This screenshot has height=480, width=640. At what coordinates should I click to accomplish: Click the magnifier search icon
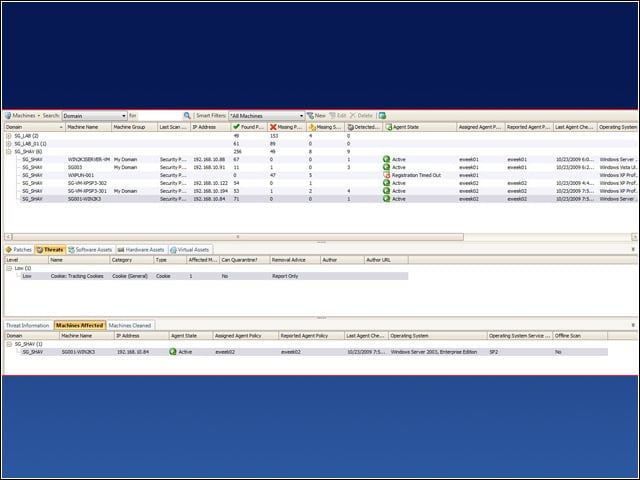click(187, 116)
